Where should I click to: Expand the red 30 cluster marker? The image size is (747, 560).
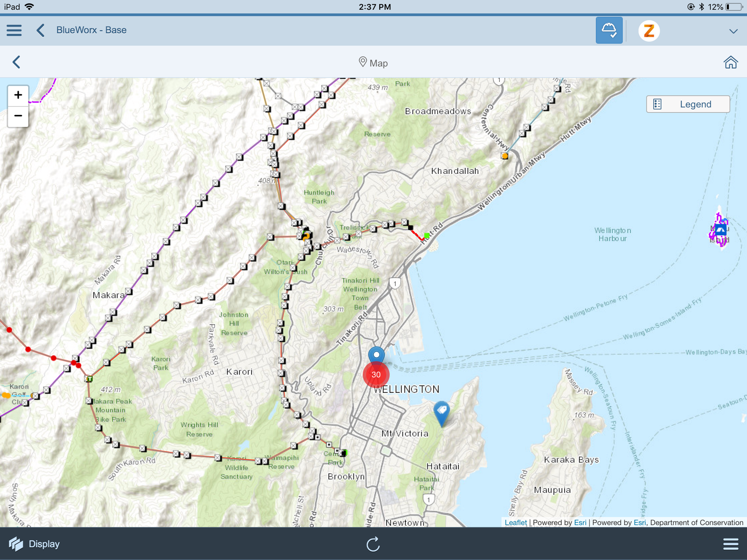pos(376,375)
